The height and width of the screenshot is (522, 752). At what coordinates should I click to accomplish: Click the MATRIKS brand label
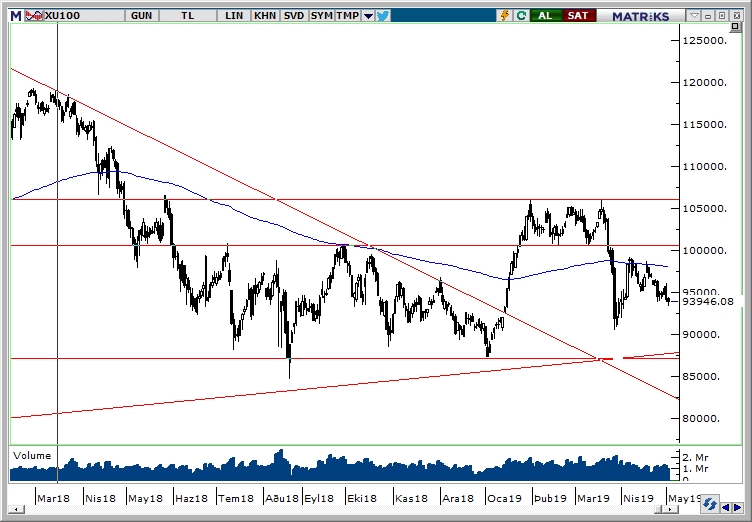tap(640, 16)
